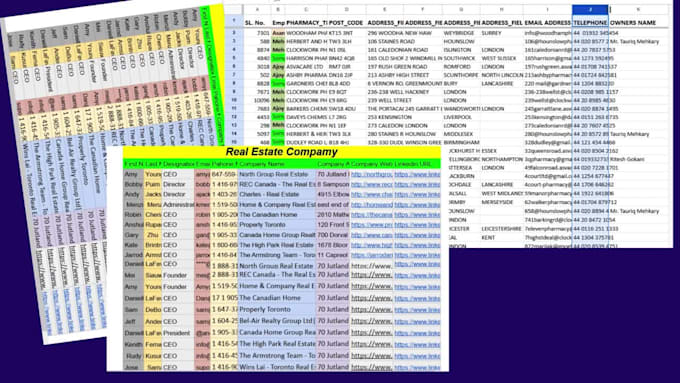Click Wins Lai - Toronto Real Estate cell in front sheet
The image size is (680, 383).
click(x=277, y=367)
